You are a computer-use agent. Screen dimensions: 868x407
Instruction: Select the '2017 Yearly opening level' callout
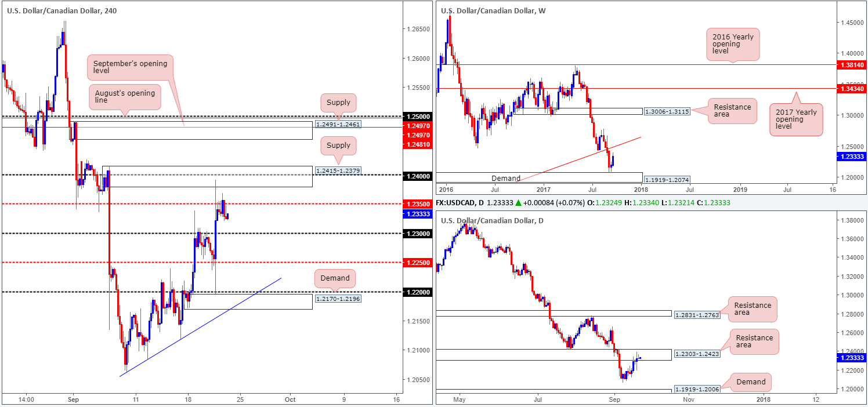(x=796, y=120)
